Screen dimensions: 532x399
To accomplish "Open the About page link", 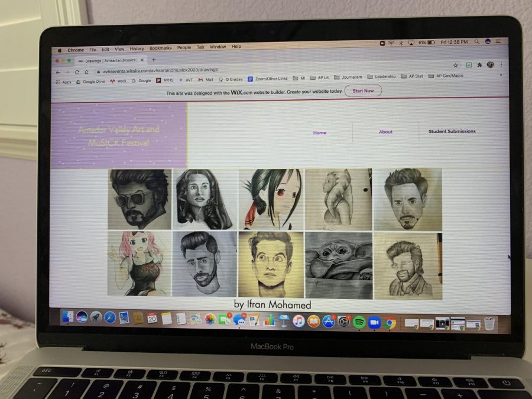I will (385, 132).
